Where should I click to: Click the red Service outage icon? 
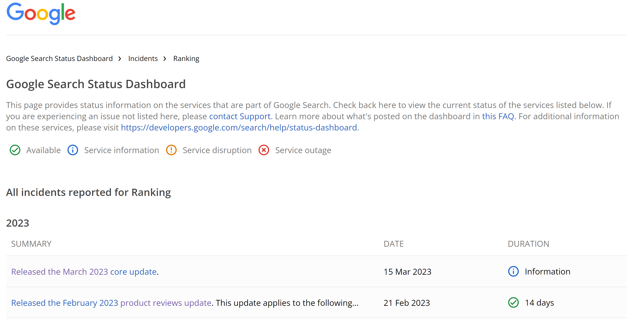[264, 150]
